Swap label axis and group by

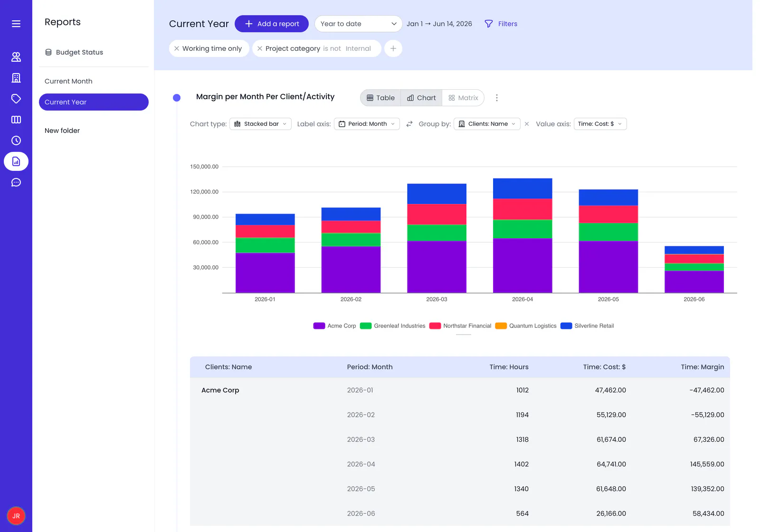409,124
